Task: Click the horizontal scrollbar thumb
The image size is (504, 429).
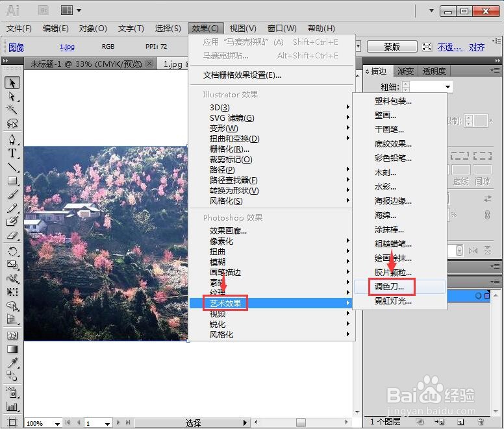Action: (x=301, y=423)
